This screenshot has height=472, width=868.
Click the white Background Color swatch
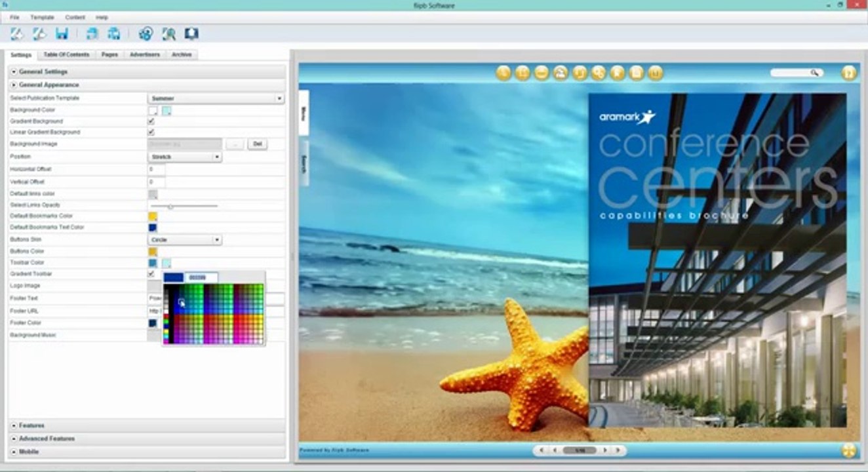coord(153,110)
